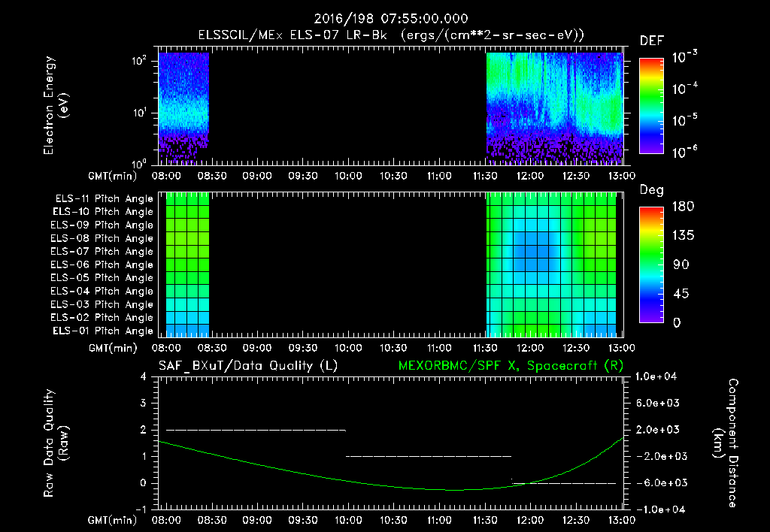
Task: Click the 'Electron Energy (eV)' axis label
Action: tap(56, 105)
